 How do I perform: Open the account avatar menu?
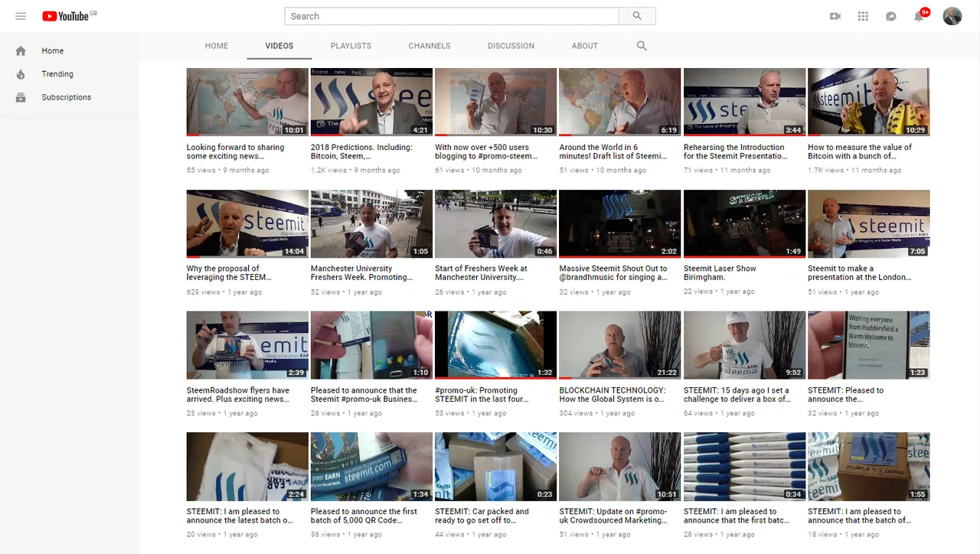[952, 16]
